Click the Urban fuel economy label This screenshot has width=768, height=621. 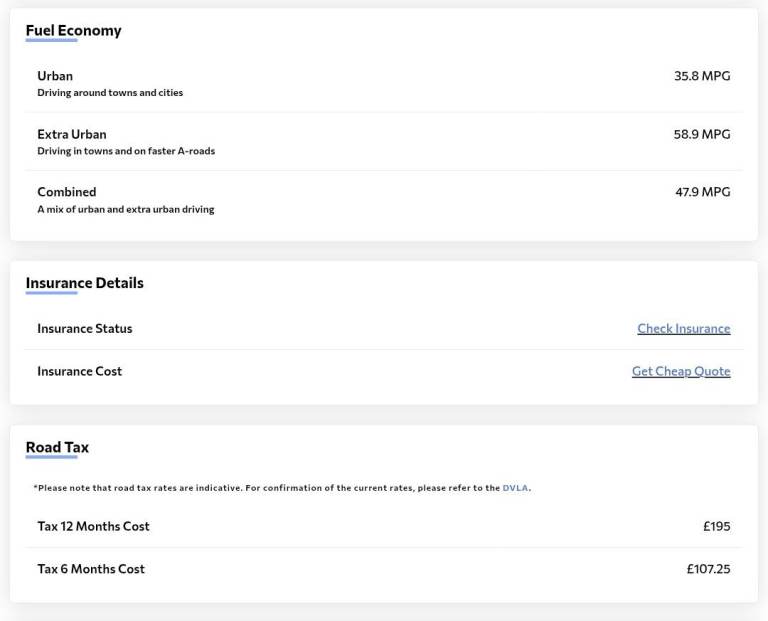[55, 76]
